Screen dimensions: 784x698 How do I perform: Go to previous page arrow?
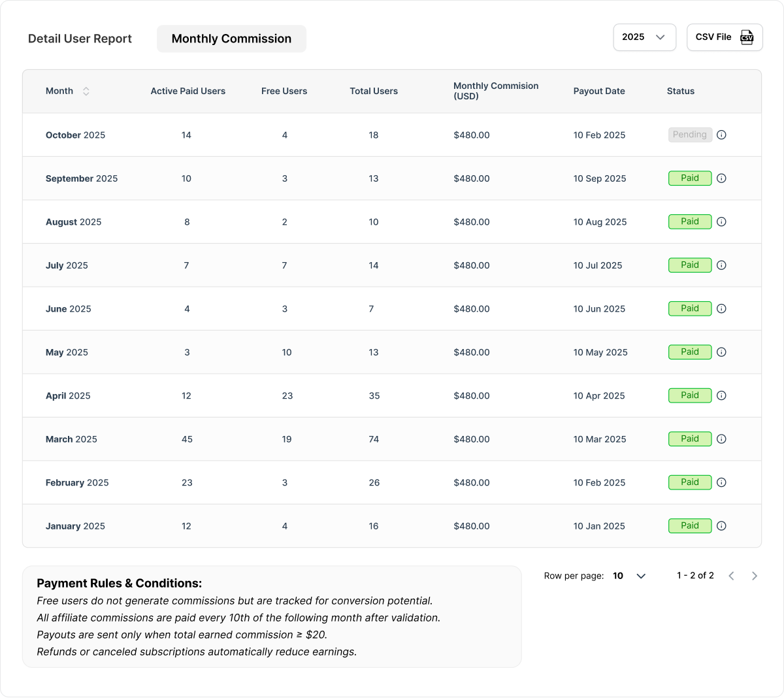[x=731, y=576]
